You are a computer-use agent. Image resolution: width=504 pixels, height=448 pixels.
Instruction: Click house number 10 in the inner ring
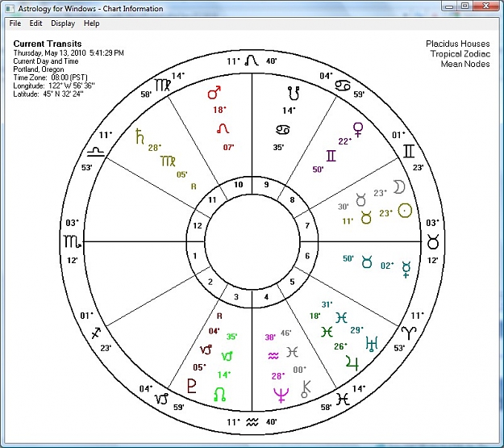238,184
